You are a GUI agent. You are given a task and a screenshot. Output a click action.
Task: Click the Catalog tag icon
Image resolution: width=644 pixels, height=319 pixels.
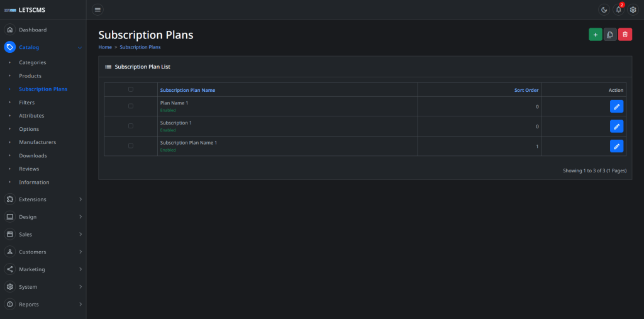tap(10, 47)
